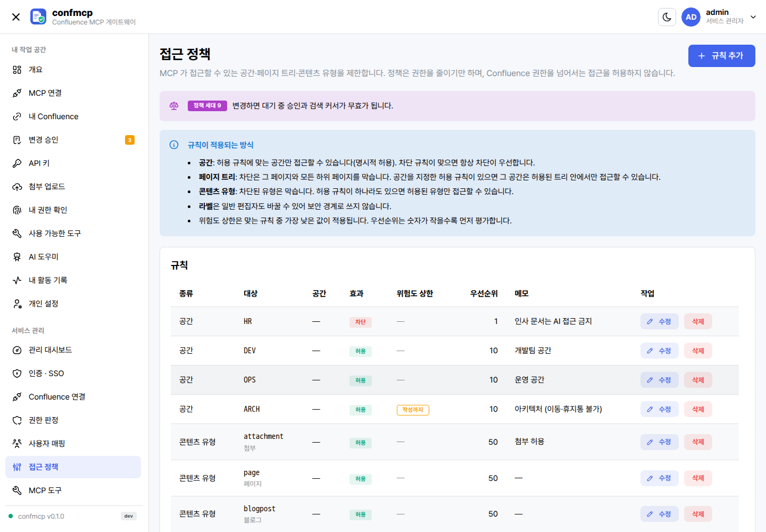This screenshot has height=532, width=766.
Task: Click the 우선순위 column header
Action: point(484,294)
